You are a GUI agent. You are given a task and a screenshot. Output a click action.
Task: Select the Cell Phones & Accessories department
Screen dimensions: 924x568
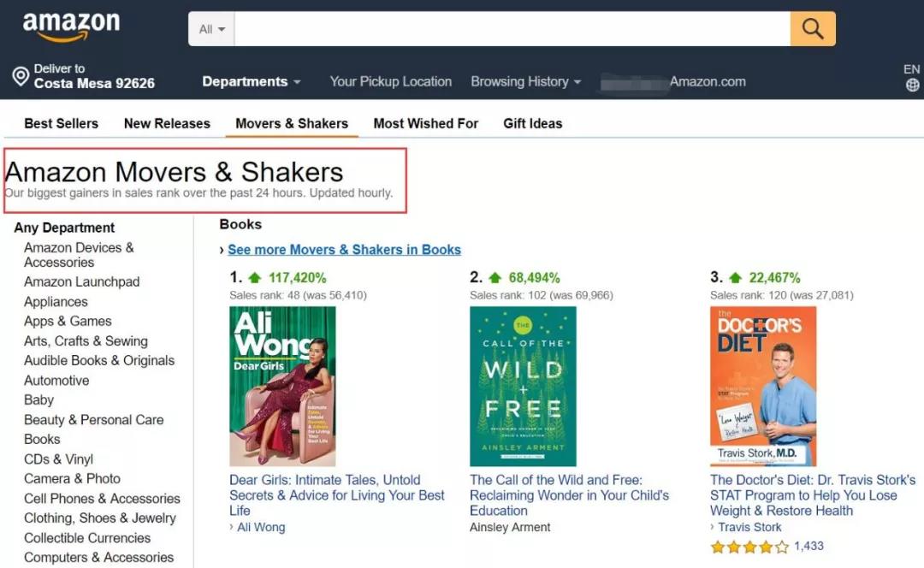click(x=102, y=499)
